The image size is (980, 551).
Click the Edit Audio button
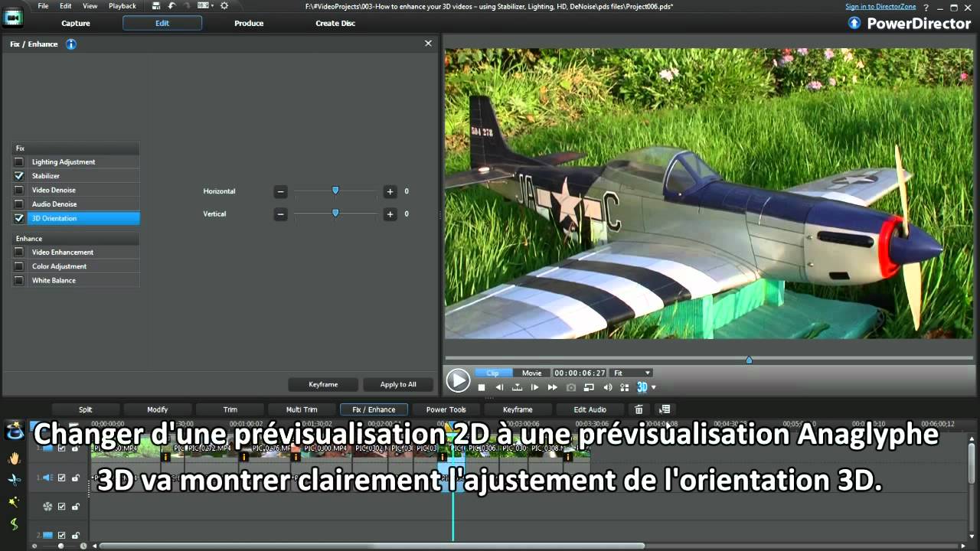coord(590,409)
